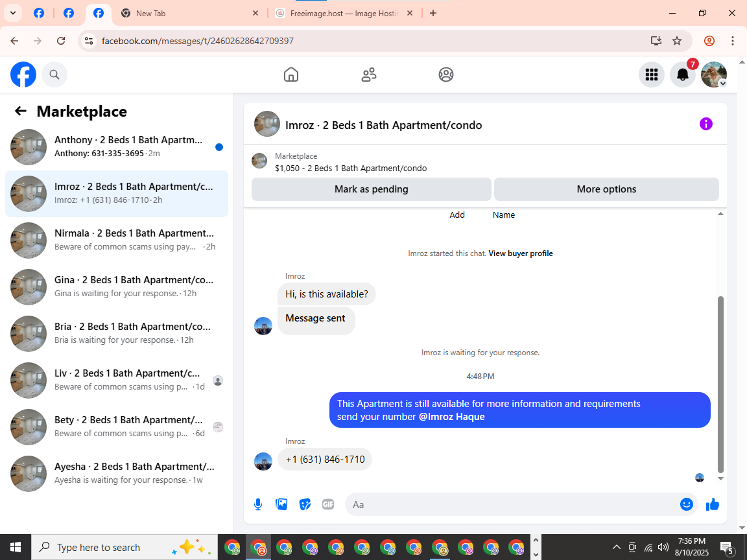The height and width of the screenshot is (560, 747).
Task: Attach a file using the photo icon
Action: pos(281,504)
